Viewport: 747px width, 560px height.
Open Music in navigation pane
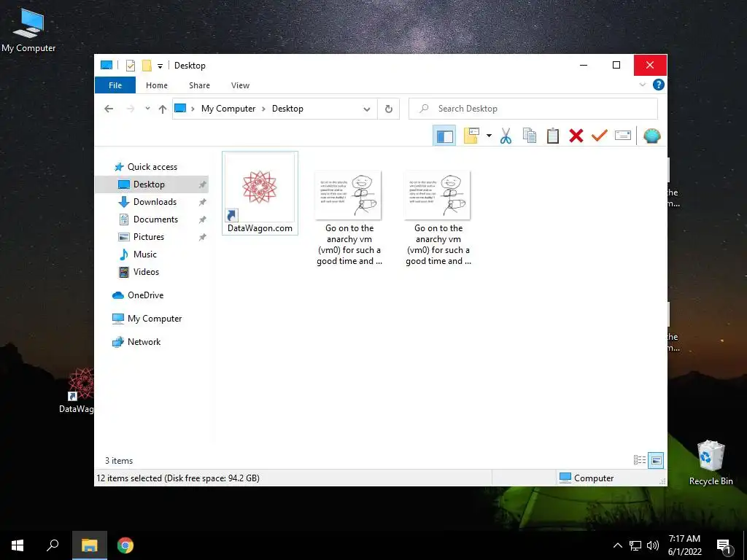tap(145, 254)
